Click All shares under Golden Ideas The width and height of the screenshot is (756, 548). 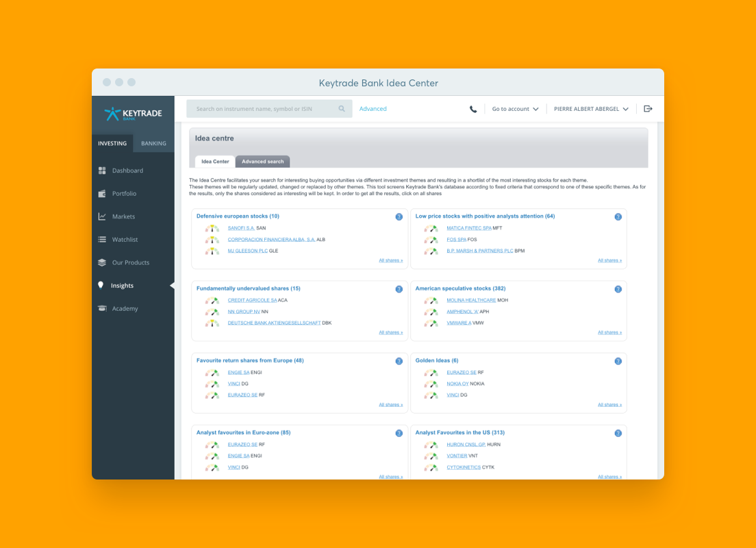coord(609,404)
